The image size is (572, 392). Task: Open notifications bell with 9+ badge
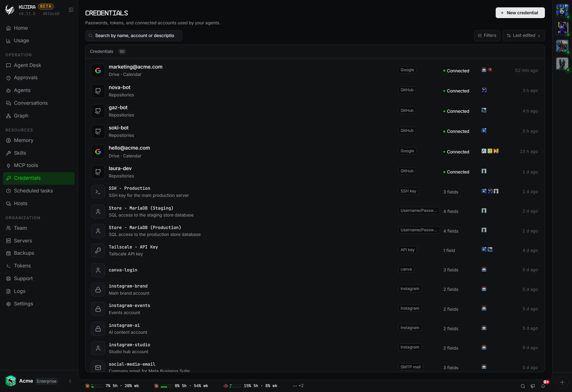click(x=543, y=386)
